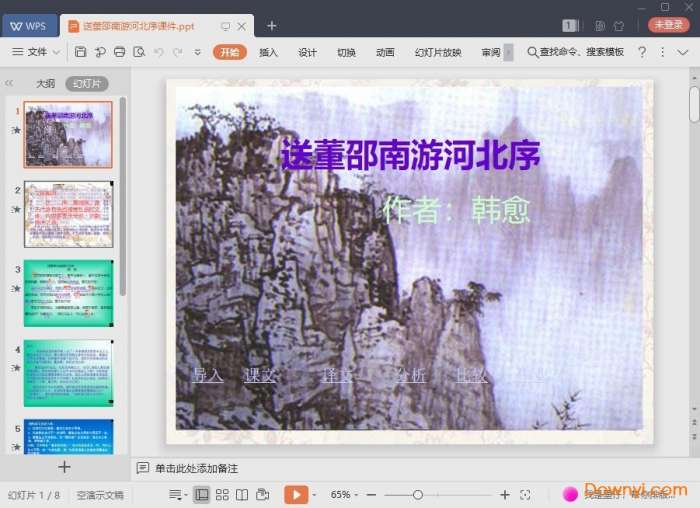Open reading view from status bar
The width and height of the screenshot is (700, 508).
pos(242,494)
